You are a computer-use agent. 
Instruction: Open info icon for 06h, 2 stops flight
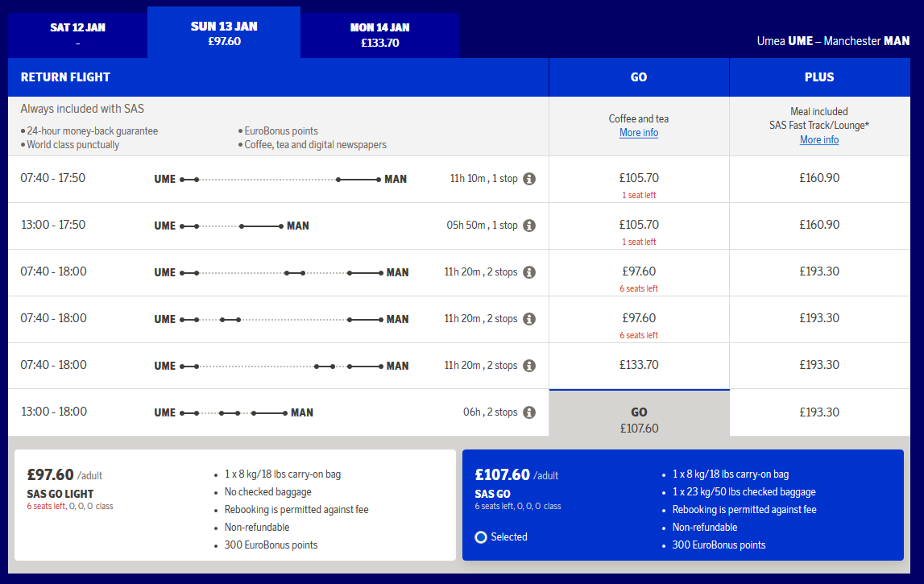[529, 412]
